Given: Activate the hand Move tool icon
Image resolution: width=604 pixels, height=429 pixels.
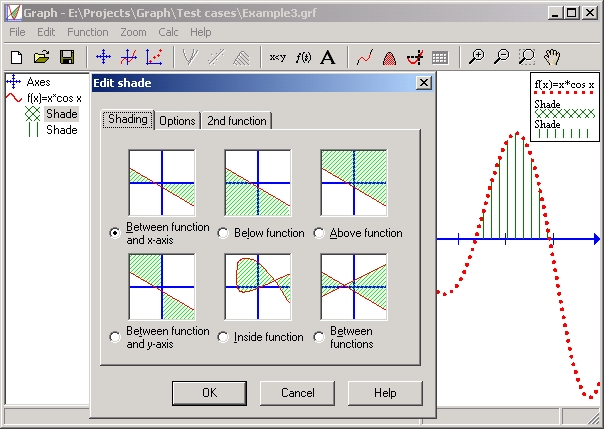Looking at the screenshot, I should tap(552, 57).
